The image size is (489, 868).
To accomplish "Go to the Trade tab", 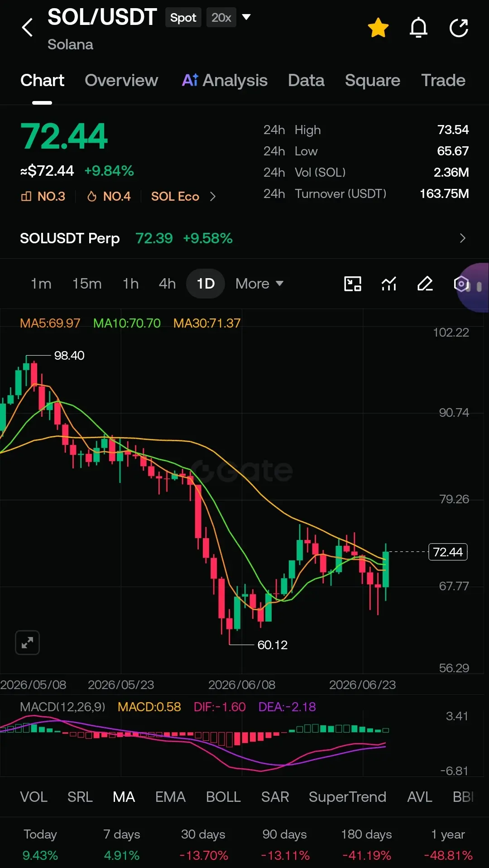I will pyautogui.click(x=443, y=80).
